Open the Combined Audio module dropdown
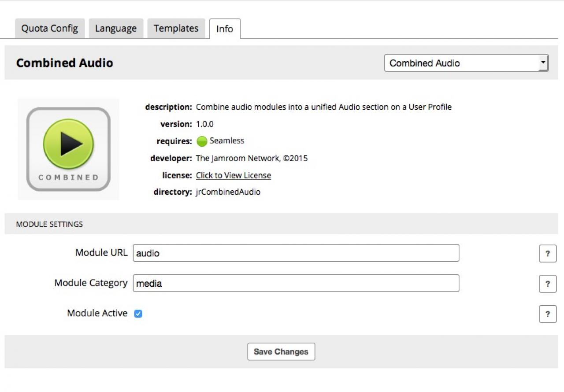 click(466, 63)
